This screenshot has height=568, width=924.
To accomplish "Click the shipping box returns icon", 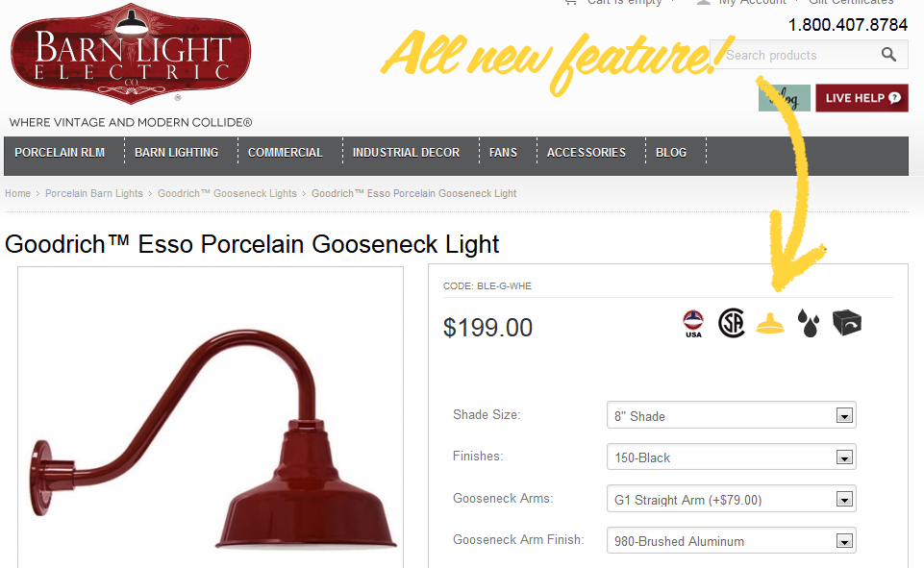I will tap(847, 323).
